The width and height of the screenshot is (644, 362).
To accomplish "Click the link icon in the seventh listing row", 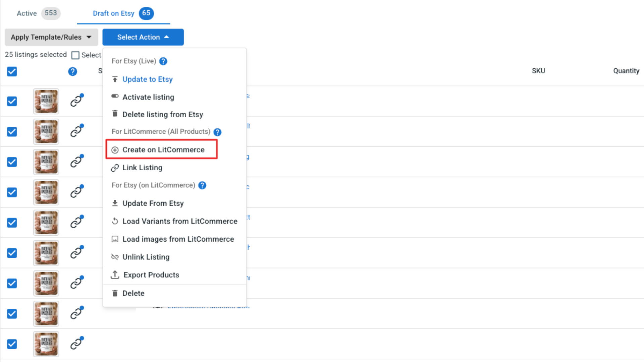I will pos(77,283).
